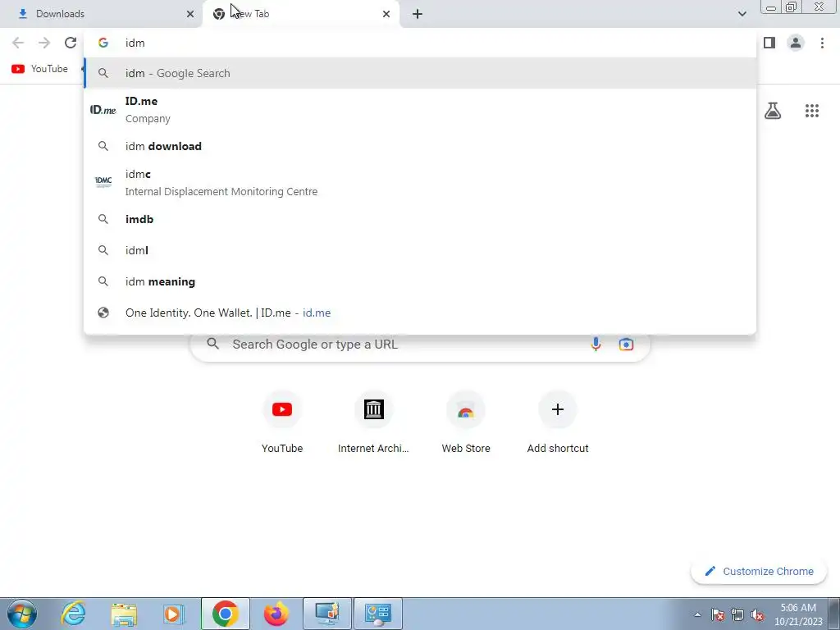The width and height of the screenshot is (840, 630).
Task: Launch Internet Explorer from taskbar
Action: coord(73,614)
